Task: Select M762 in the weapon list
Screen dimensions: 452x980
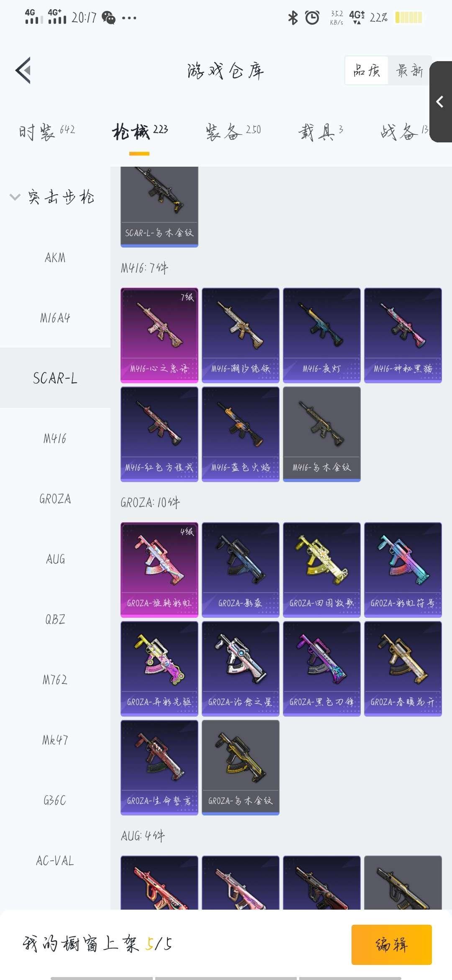Action: [x=55, y=680]
